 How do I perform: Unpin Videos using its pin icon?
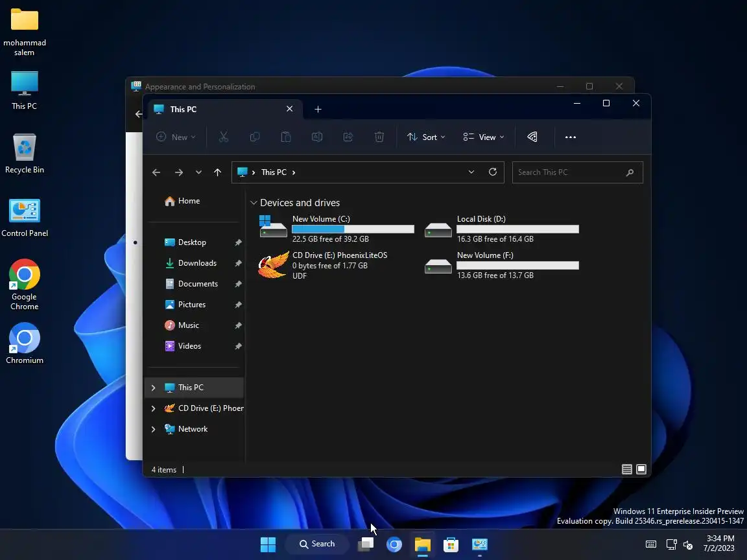click(238, 346)
